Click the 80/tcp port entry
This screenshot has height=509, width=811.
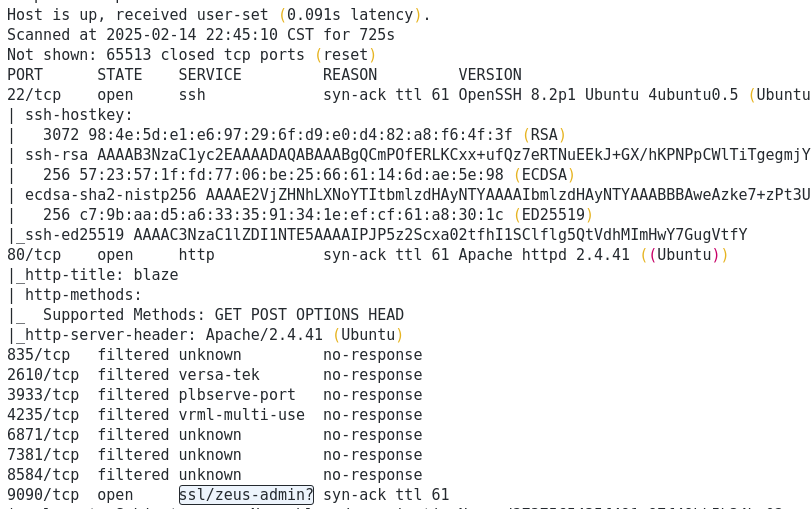(x=34, y=255)
